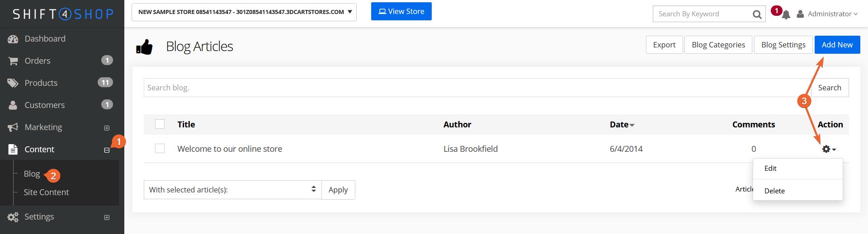Choose Delete from the action menu

coord(774,191)
